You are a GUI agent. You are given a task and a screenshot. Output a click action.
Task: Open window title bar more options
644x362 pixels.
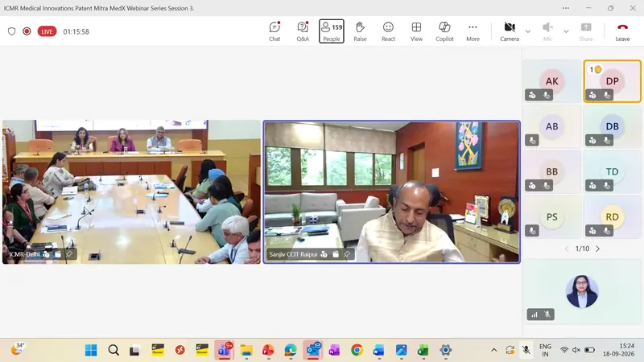(566, 8)
